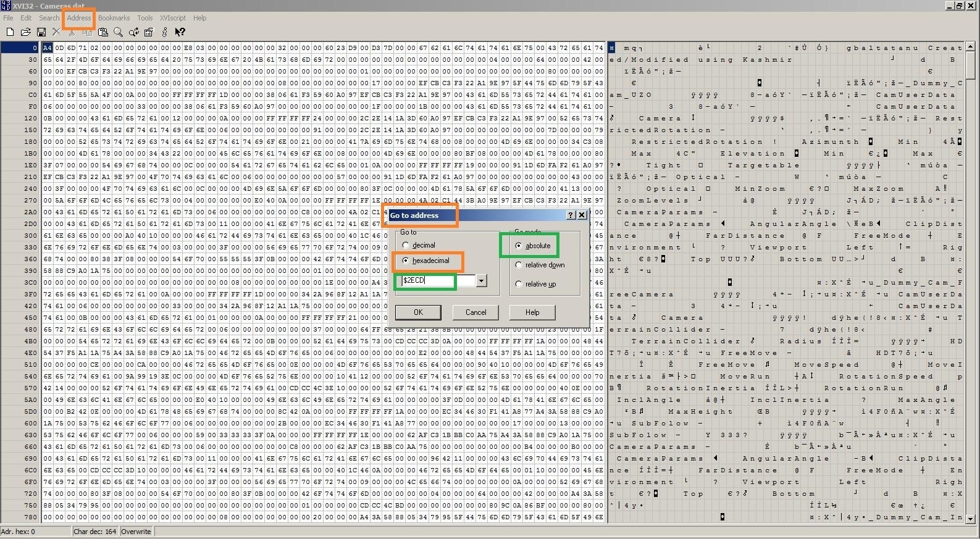Expand the address history dropdown arrow

click(x=482, y=281)
